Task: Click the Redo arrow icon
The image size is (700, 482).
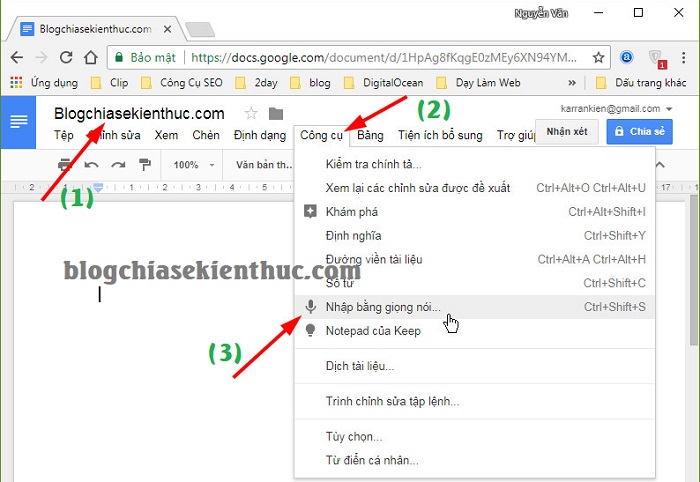Action: [x=118, y=165]
